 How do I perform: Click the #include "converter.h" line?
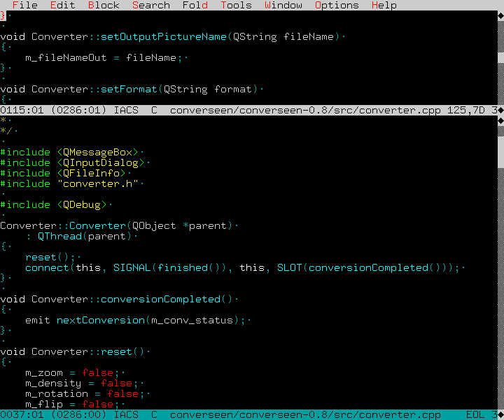(69, 183)
